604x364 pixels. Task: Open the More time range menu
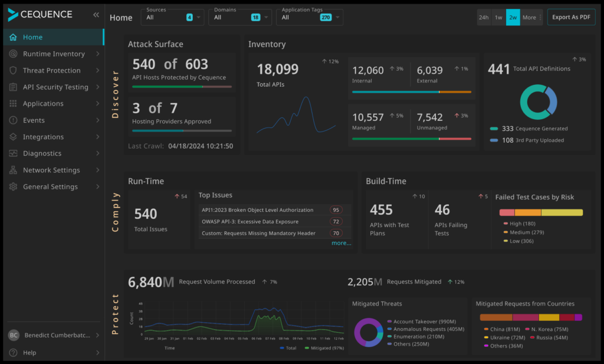point(529,17)
